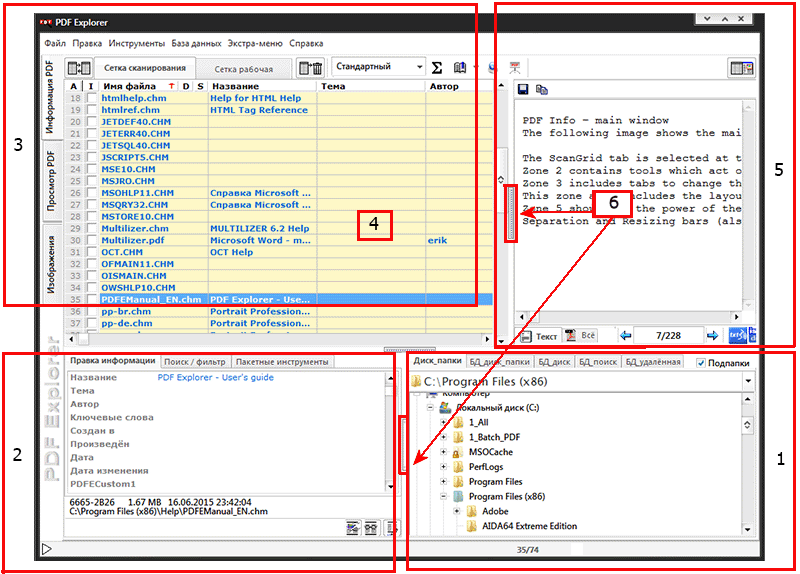Tick the checkbox for htmlhelp.chm row

coord(91,98)
